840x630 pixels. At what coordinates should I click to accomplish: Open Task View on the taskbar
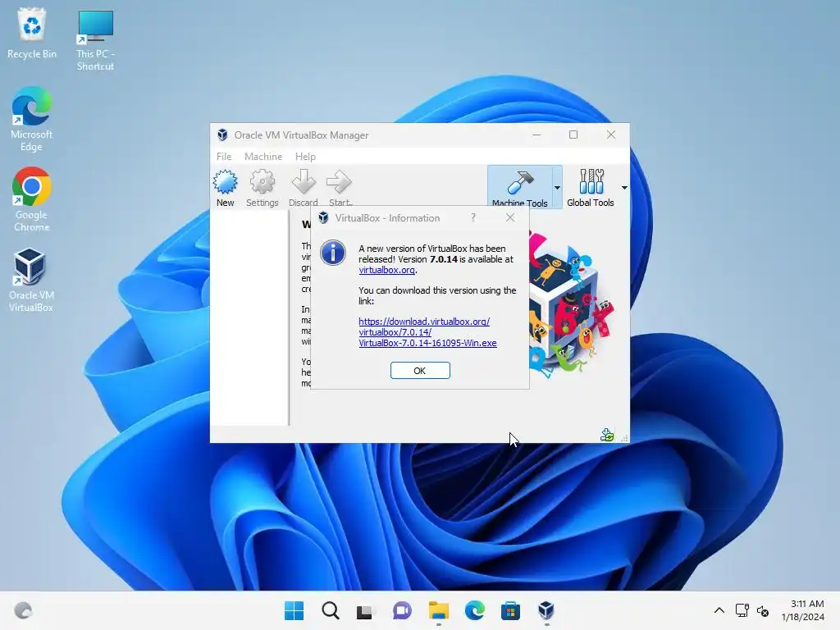point(365,610)
